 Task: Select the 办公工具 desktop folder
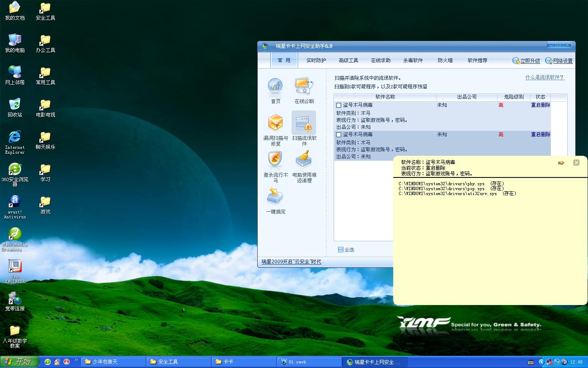coord(45,43)
